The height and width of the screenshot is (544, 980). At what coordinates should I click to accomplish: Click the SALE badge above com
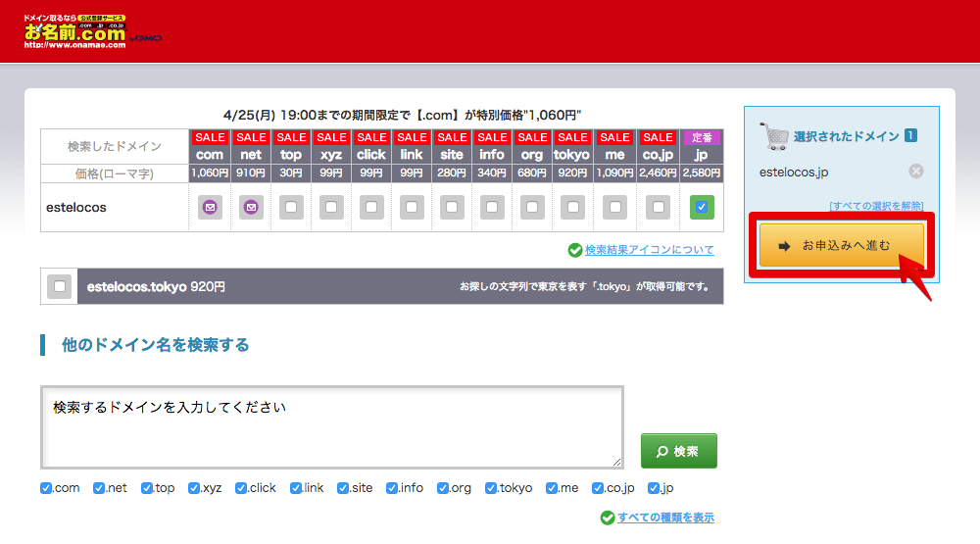[210, 137]
